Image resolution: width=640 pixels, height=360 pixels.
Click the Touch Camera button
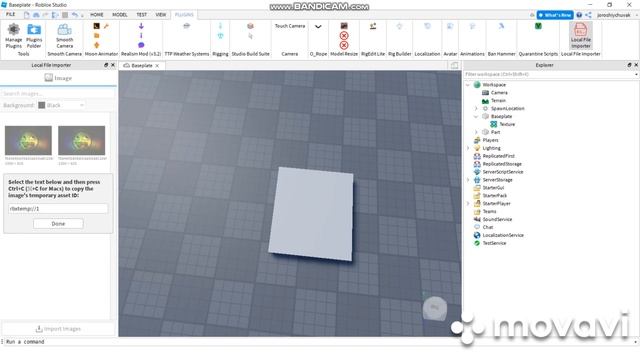(x=289, y=26)
